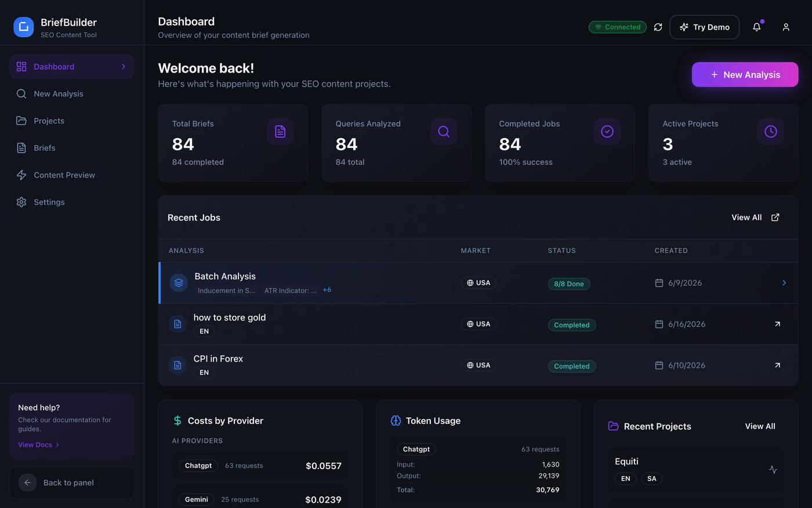
Task: Click the Try Demo button
Action: (705, 27)
